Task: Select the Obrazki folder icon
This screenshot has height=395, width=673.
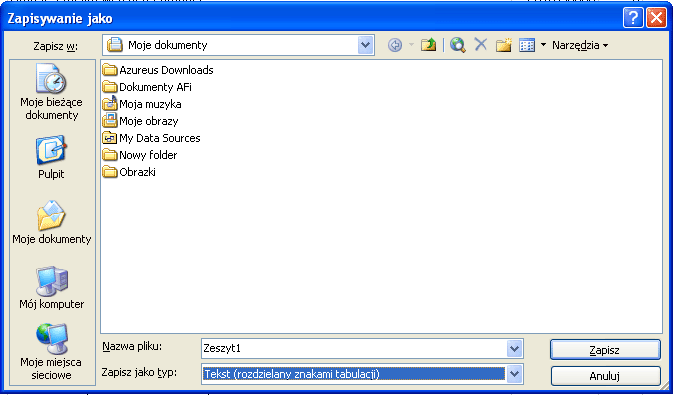Action: (x=110, y=172)
